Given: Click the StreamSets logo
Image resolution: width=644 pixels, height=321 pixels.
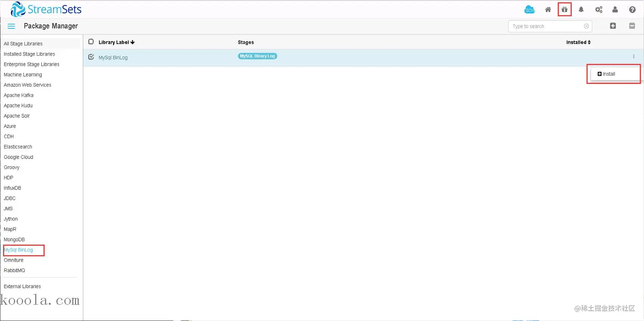Looking at the screenshot, I should point(46,9).
